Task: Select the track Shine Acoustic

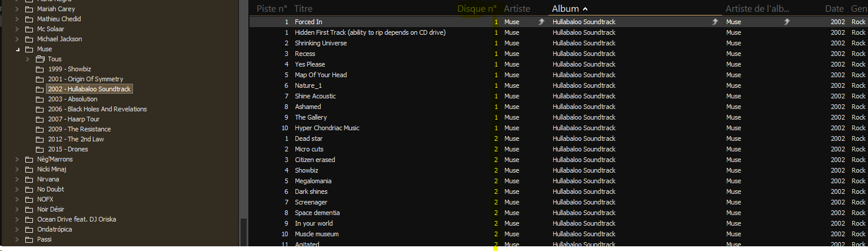Action: click(315, 96)
